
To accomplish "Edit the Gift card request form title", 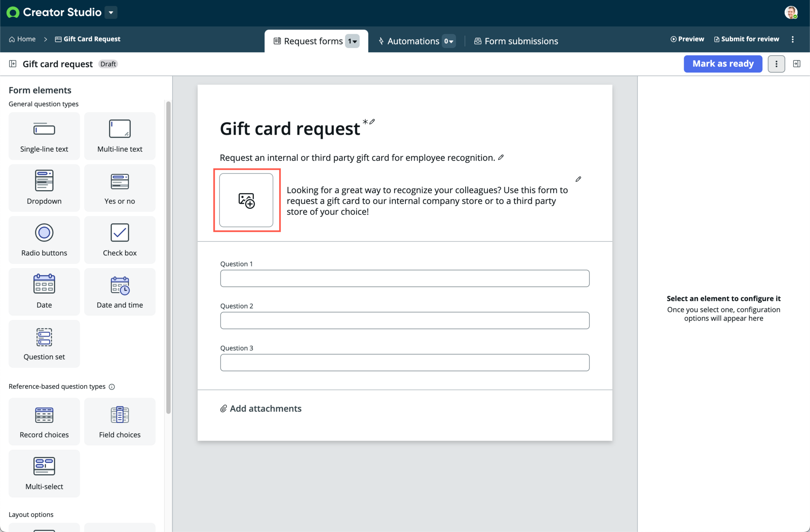I will pos(372,122).
